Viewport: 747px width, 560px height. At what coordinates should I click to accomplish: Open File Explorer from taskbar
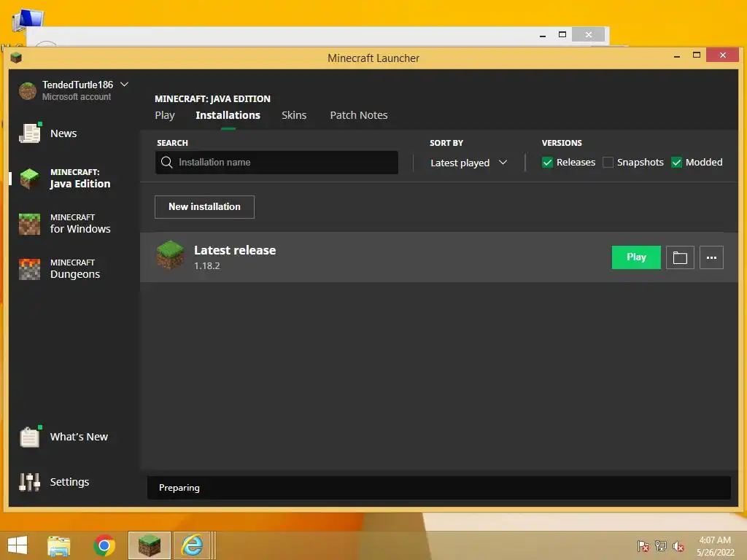point(59,545)
